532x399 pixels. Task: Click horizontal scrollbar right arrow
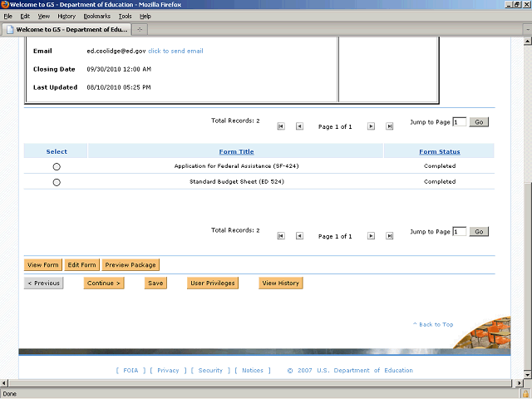[519, 383]
